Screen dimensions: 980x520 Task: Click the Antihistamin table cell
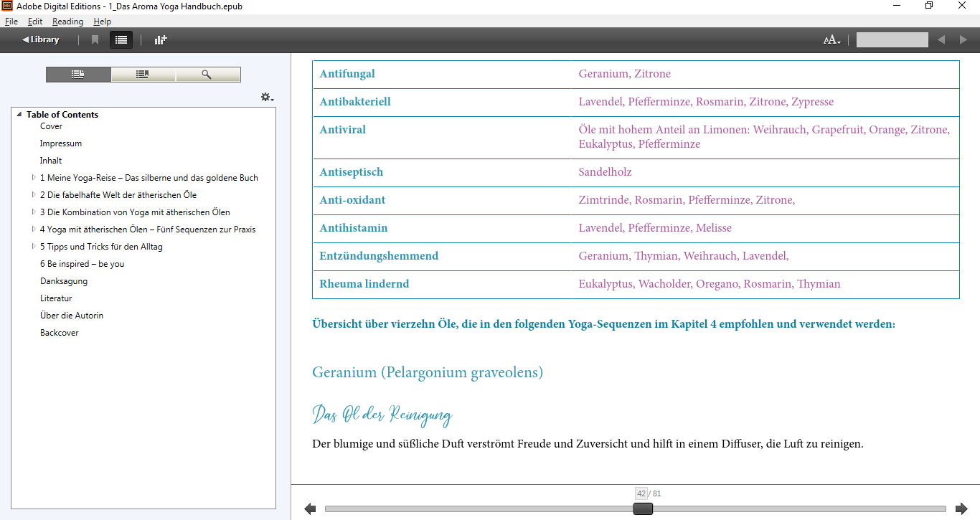[442, 229]
